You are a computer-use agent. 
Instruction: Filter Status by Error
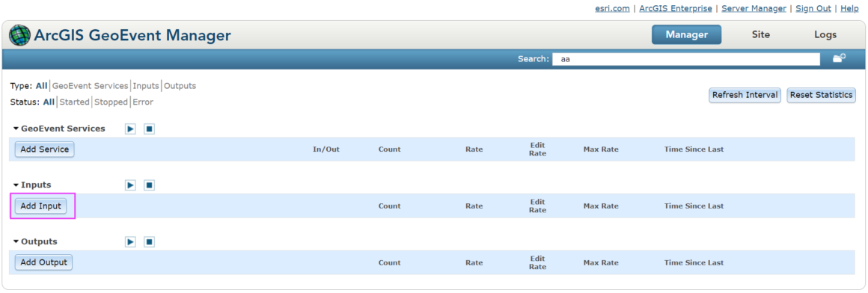tap(143, 102)
